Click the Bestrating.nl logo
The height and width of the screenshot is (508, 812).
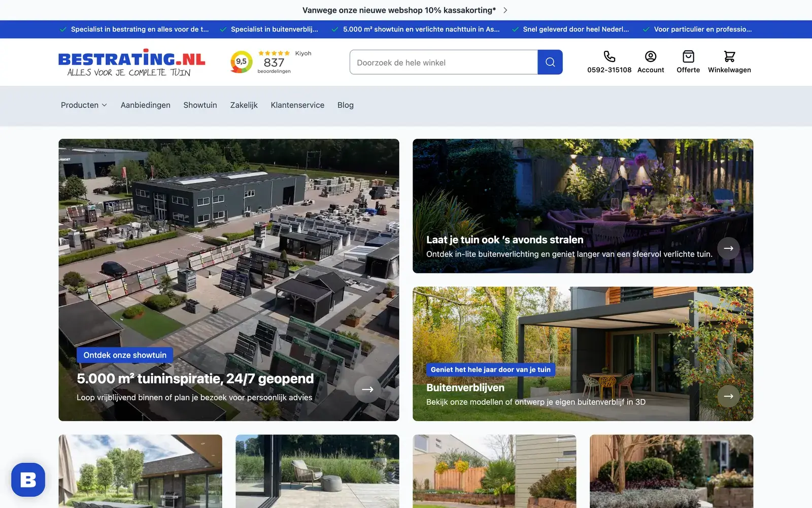132,62
